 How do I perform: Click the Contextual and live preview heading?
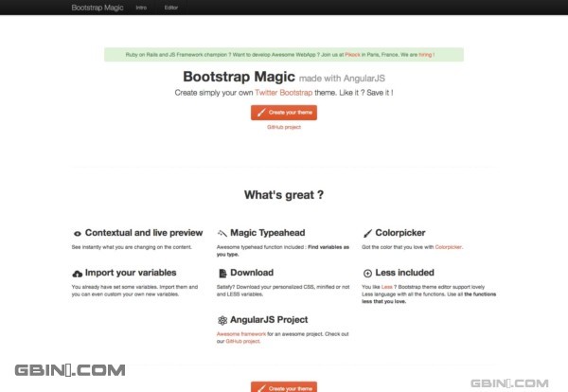[144, 233]
